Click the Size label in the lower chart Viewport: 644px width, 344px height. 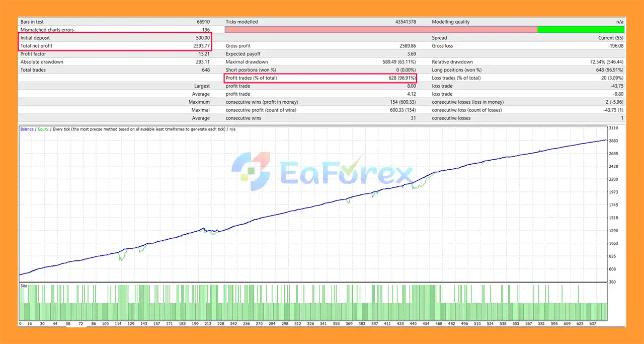click(24, 286)
